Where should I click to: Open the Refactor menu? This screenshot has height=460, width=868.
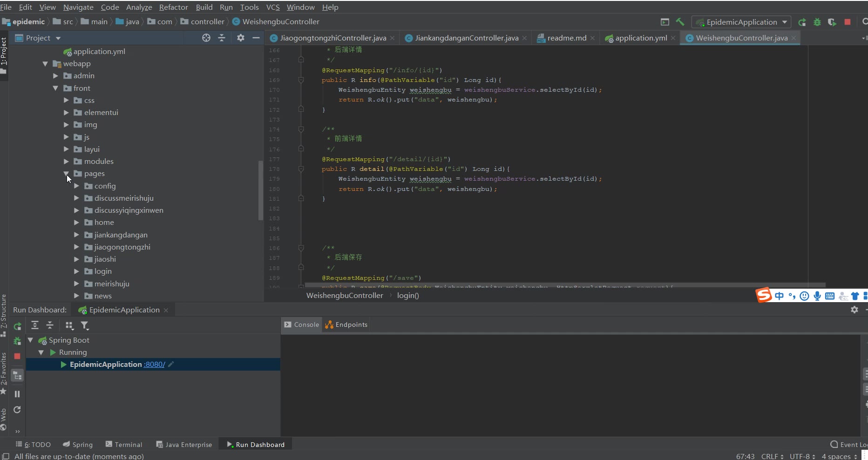pos(173,7)
